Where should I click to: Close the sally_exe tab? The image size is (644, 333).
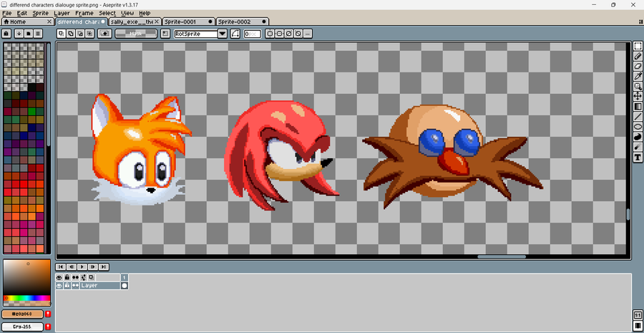tap(157, 21)
